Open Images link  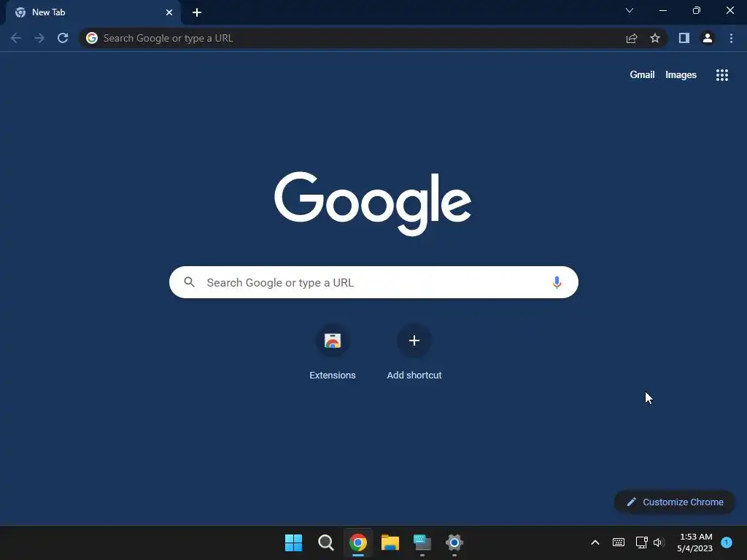click(x=681, y=75)
